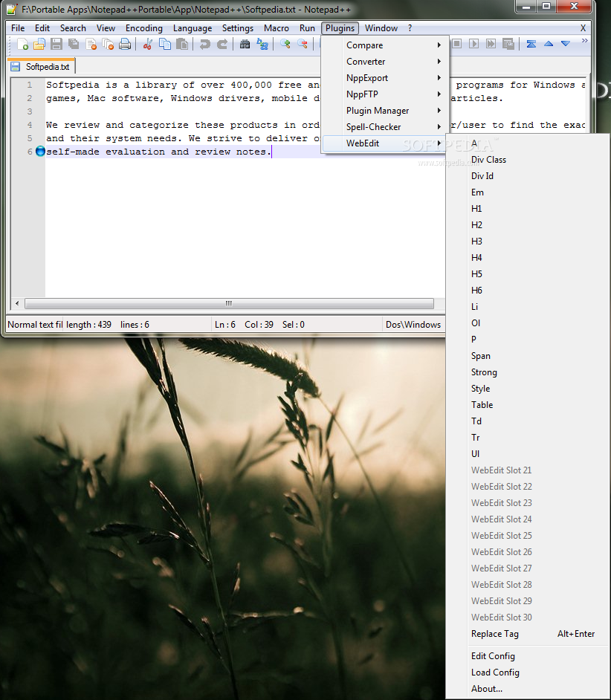
Task: Click the blue hourglass-shaped compare navigation icon
Action: [x=531, y=44]
